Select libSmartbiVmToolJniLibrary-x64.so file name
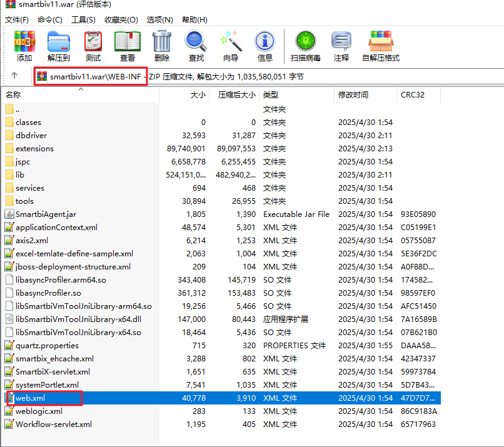The width and height of the screenshot is (504, 447). coord(78,332)
